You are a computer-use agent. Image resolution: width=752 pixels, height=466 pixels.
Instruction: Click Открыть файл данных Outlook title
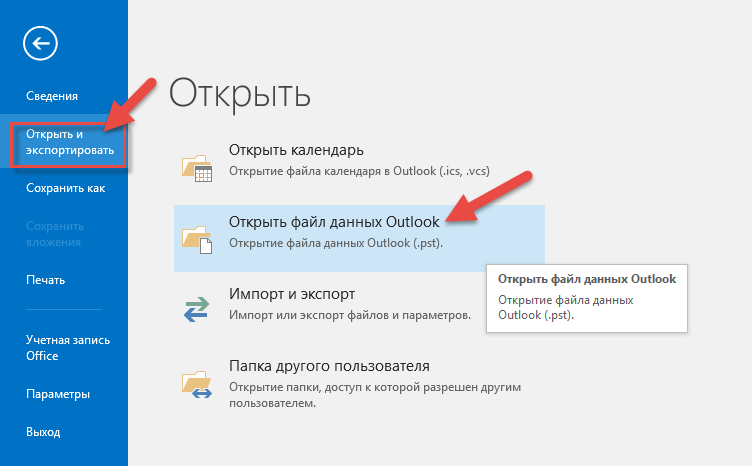334,221
